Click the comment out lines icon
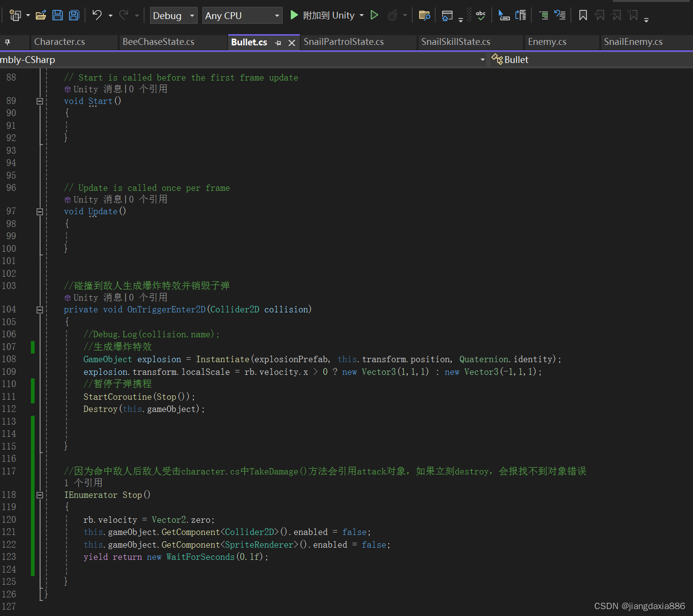The image size is (693, 616). [x=544, y=16]
